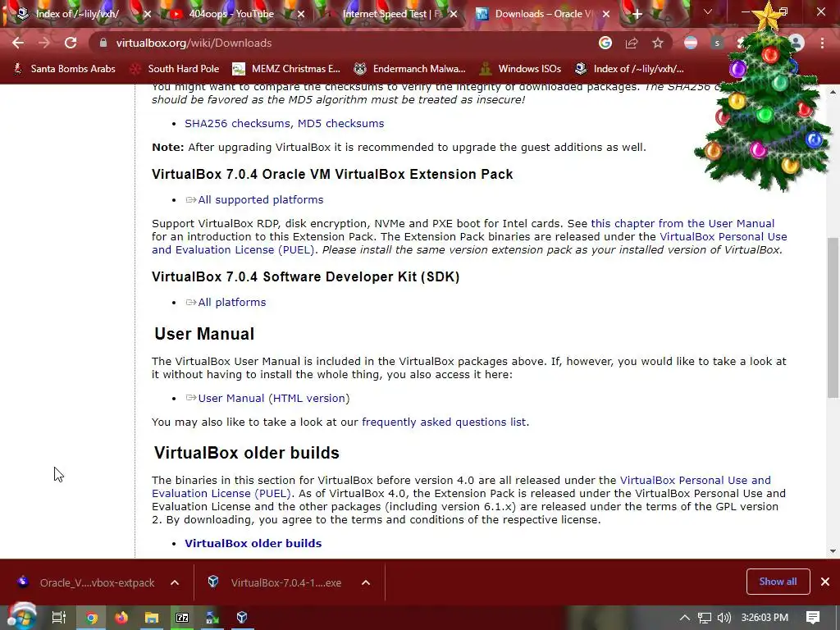The image size is (840, 630).
Task: Share this page via the share icon
Action: coord(632,43)
